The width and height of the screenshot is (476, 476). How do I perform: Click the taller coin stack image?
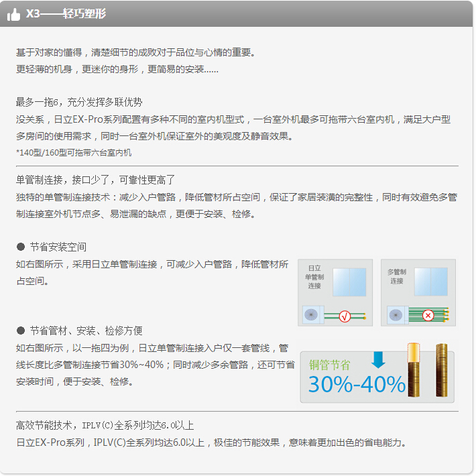pos(442,370)
